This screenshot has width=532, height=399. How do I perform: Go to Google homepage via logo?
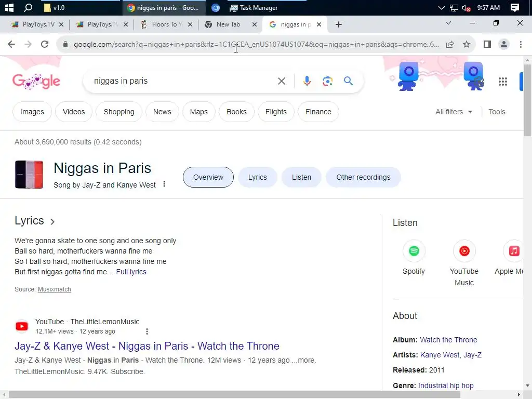click(36, 82)
